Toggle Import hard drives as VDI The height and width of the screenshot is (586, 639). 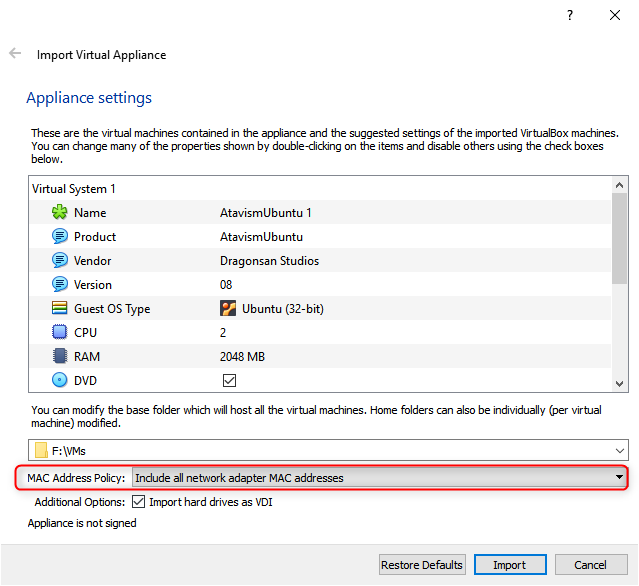(x=139, y=502)
